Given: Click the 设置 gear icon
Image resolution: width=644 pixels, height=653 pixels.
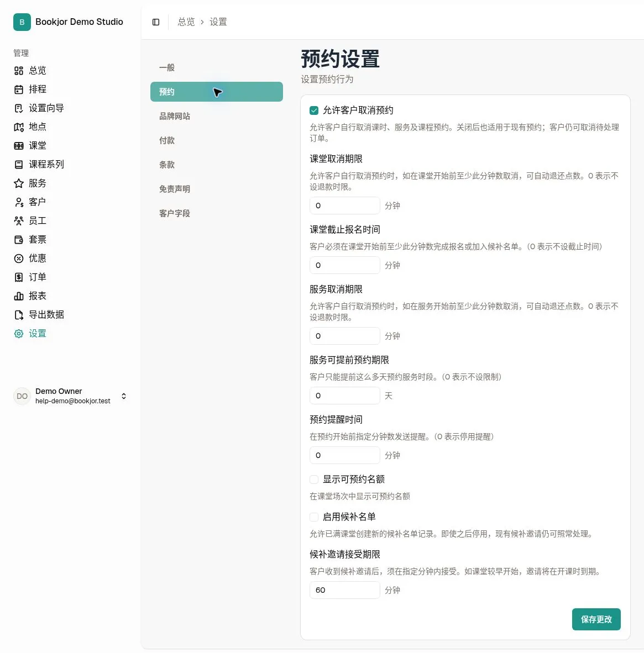Looking at the screenshot, I should (x=19, y=334).
